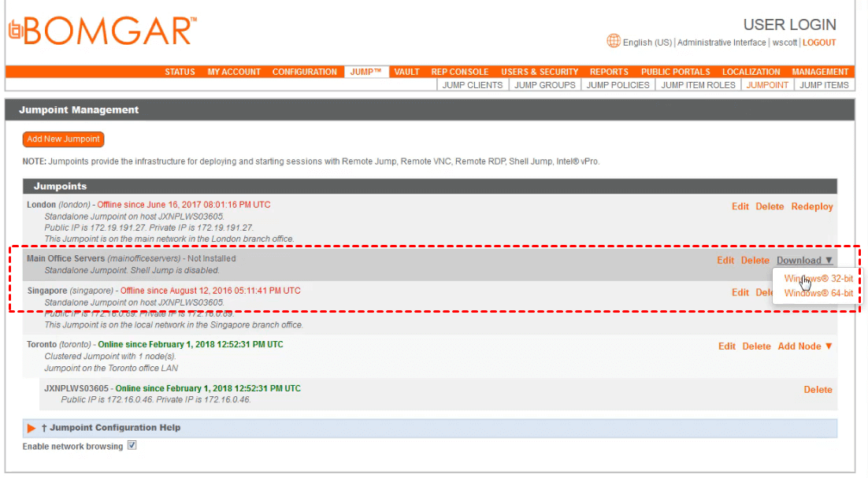The height and width of the screenshot is (478, 868).
Task: Click the London offline status text
Action: pos(184,205)
